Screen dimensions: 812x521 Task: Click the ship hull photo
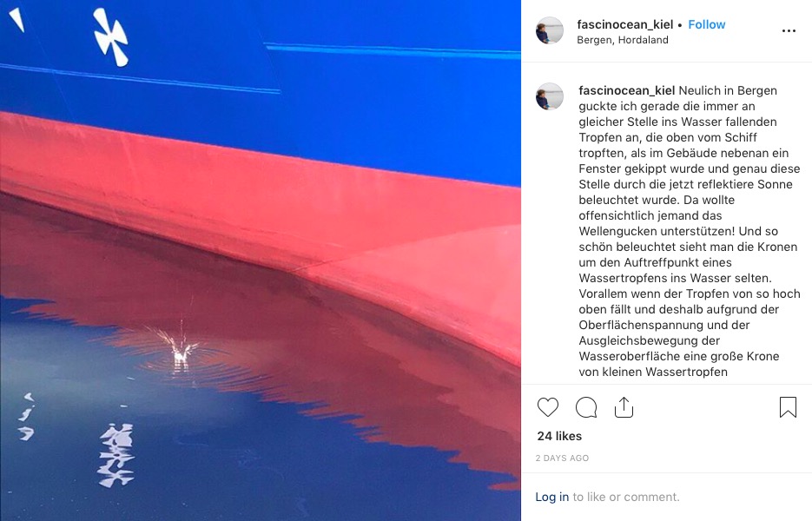coord(261,260)
